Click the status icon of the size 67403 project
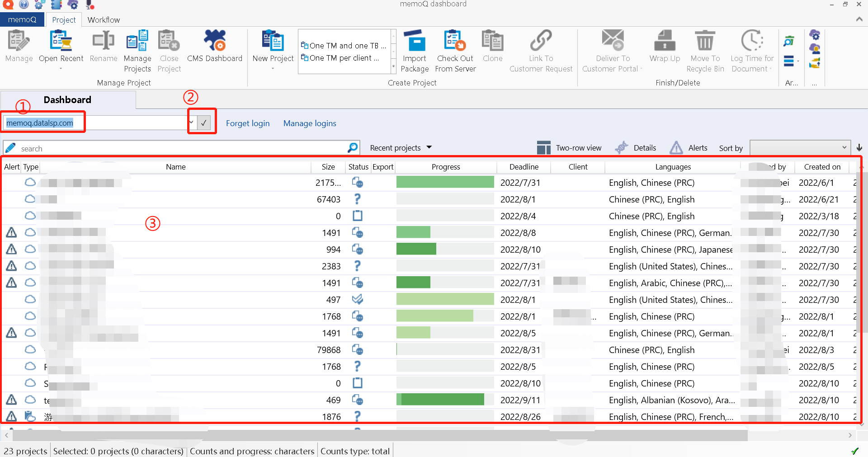Image resolution: width=868 pixels, height=457 pixels. (357, 199)
